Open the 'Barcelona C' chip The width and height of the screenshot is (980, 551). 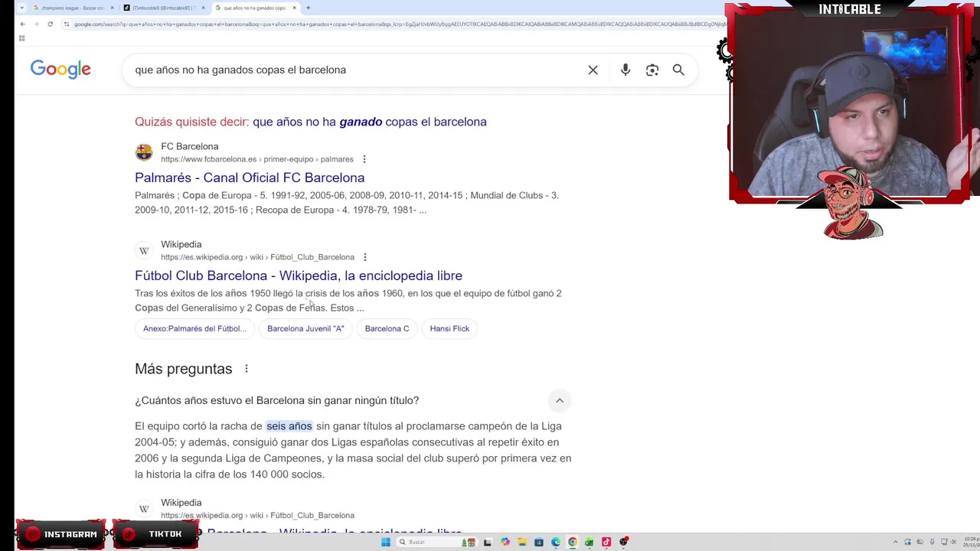pos(387,328)
